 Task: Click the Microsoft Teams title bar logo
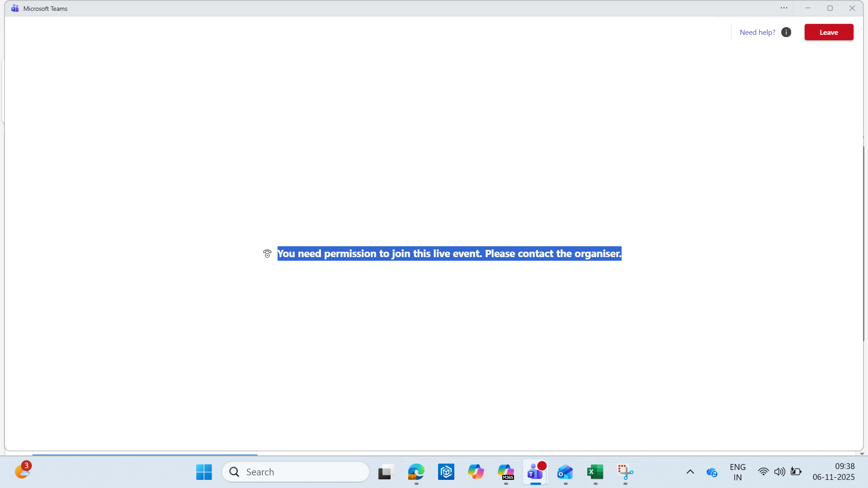point(15,8)
